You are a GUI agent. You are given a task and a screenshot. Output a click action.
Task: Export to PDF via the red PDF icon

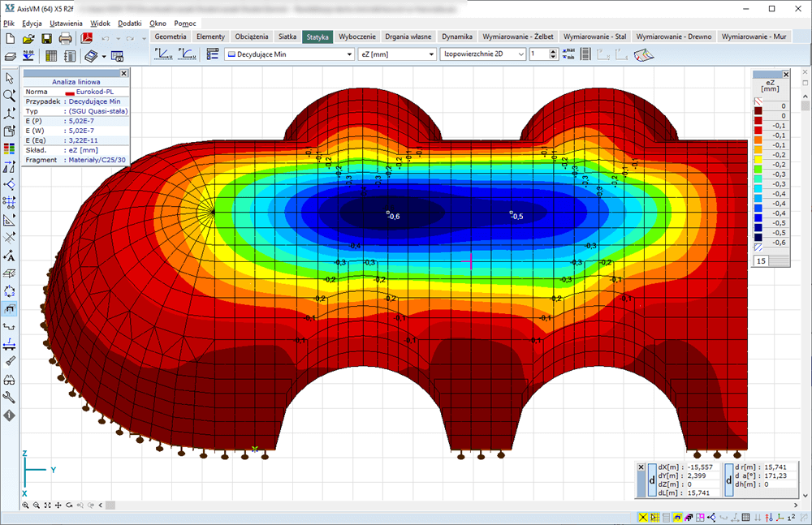(87, 38)
